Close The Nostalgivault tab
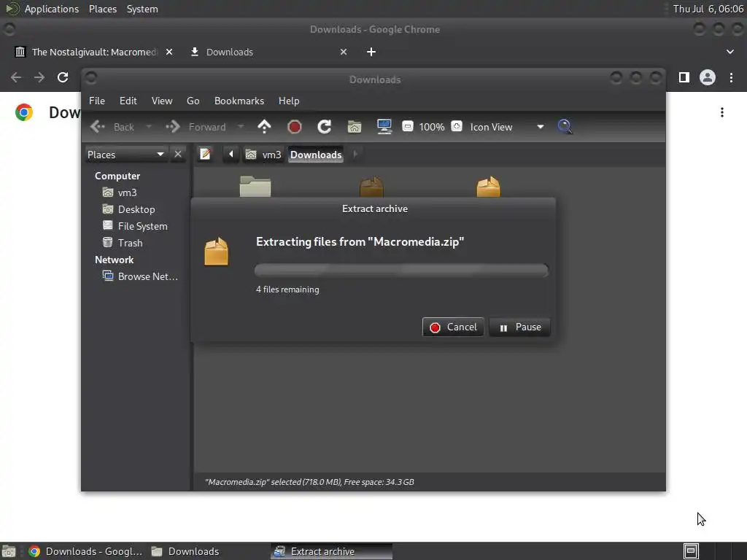This screenshot has height=560, width=747. click(169, 52)
